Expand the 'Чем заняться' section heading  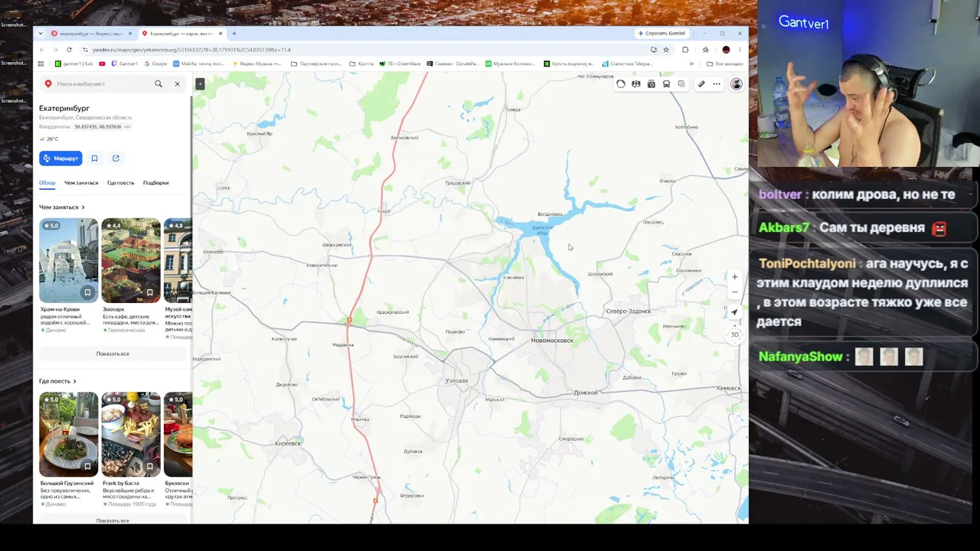click(62, 207)
